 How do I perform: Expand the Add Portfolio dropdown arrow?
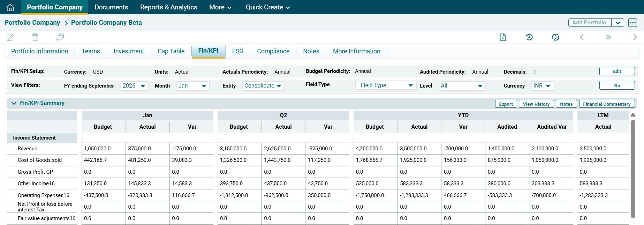(x=618, y=23)
